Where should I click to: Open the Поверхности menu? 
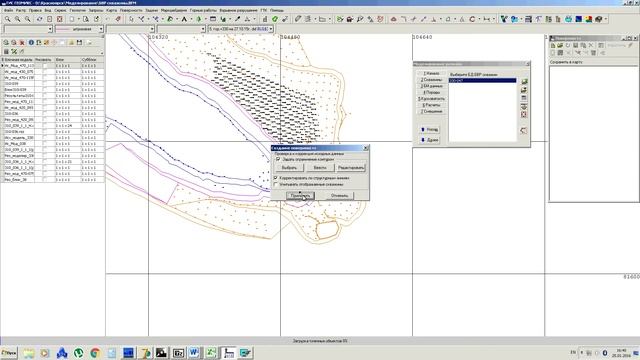(x=131, y=10)
